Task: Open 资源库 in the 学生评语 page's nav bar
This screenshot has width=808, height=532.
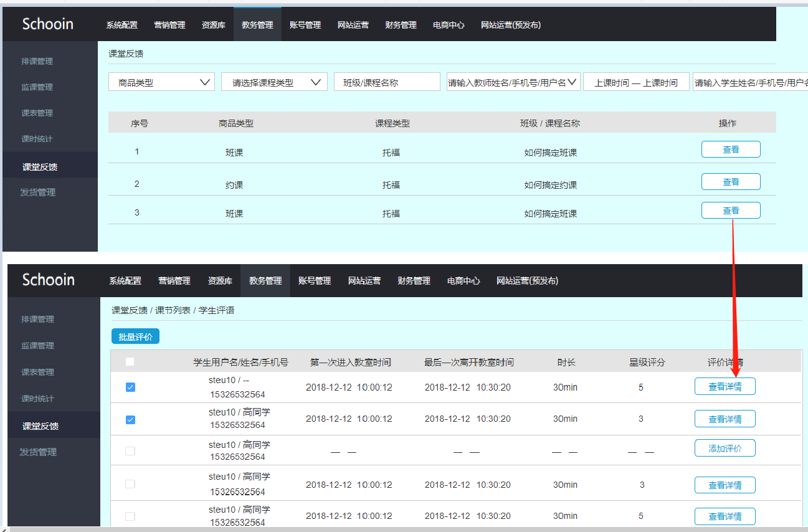Action: point(220,281)
